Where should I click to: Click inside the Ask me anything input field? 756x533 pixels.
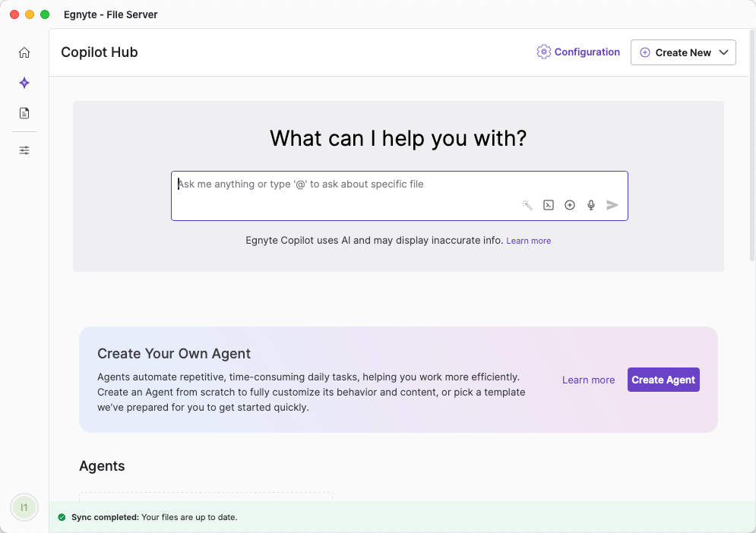tap(342, 184)
